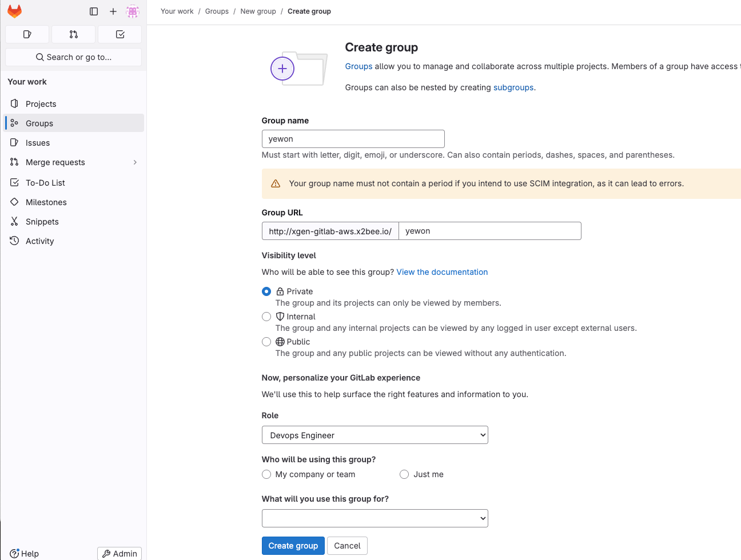The width and height of the screenshot is (741, 560).
Task: Click 'New group' breadcrumb
Action: 258,11
